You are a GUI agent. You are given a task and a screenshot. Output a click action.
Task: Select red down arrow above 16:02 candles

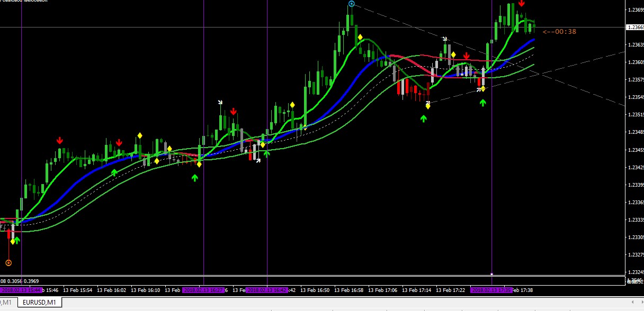click(119, 142)
